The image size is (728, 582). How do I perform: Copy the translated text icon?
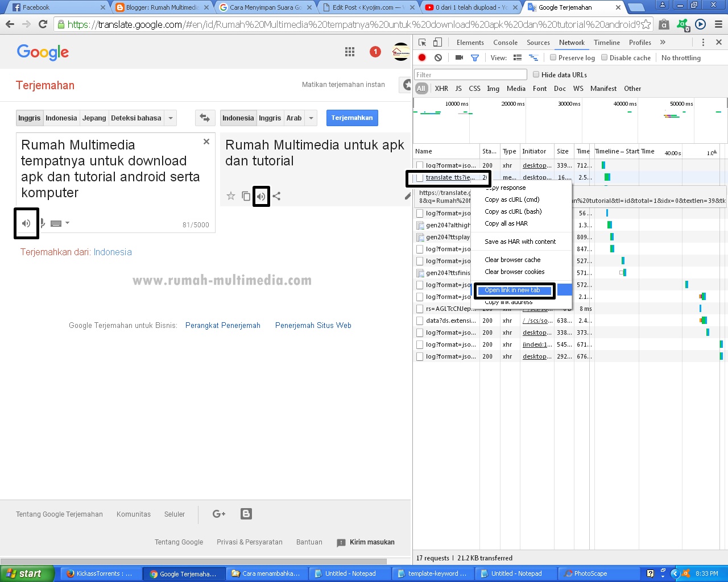click(x=246, y=196)
